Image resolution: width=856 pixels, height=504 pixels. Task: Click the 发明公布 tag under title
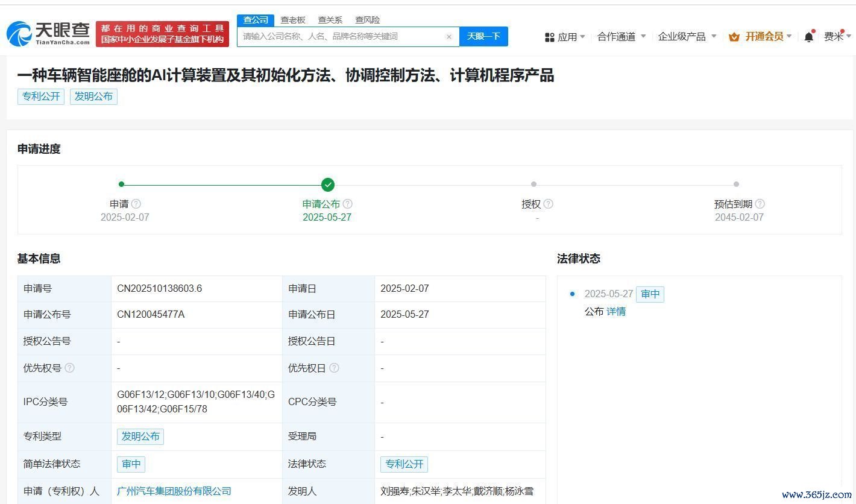(93, 96)
